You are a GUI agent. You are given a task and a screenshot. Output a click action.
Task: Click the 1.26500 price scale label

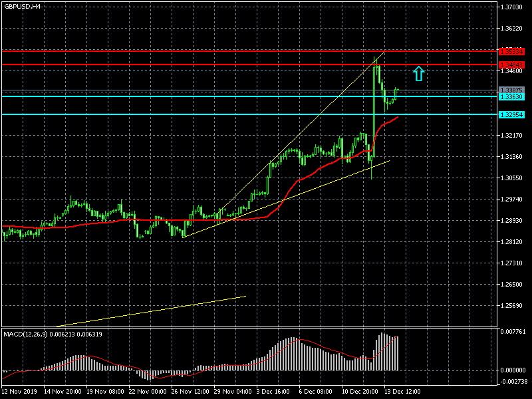511,285
